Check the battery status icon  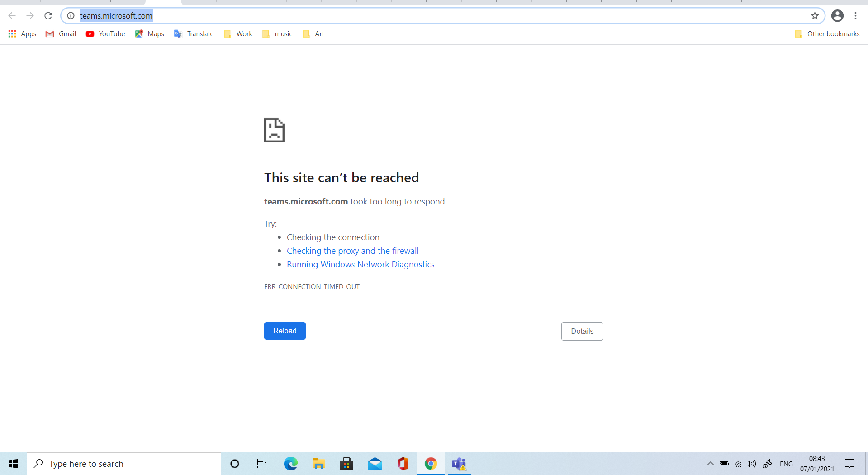point(724,464)
